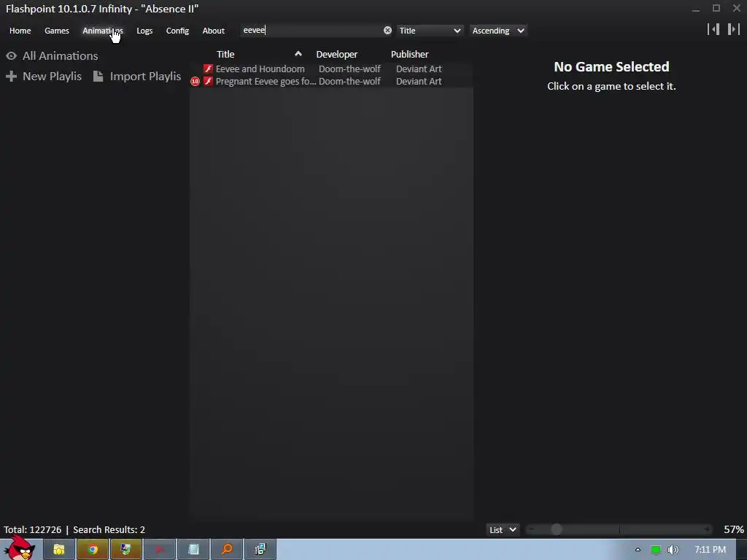Click the red Flashpoint taskbar icon

[160, 550]
